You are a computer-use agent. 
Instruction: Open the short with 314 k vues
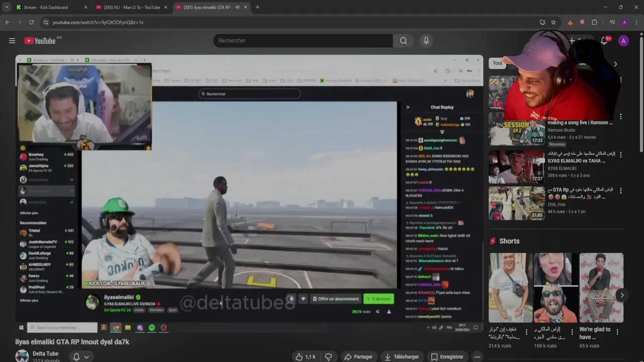pyautogui.click(x=511, y=288)
